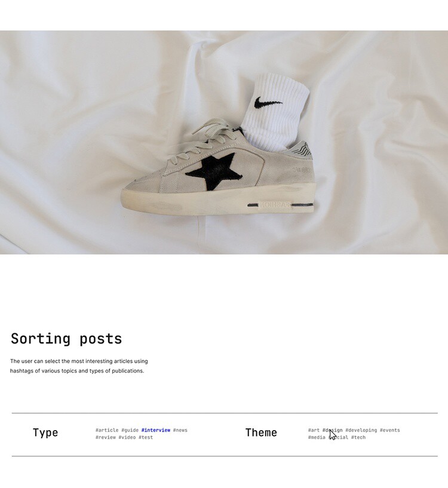
Task: Choose the #news type hashtag
Action: pyautogui.click(x=180, y=430)
